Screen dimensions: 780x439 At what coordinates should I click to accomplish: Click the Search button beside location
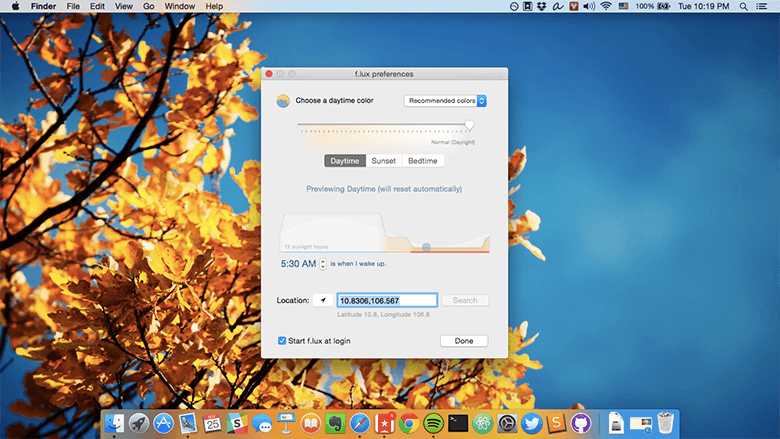point(465,300)
